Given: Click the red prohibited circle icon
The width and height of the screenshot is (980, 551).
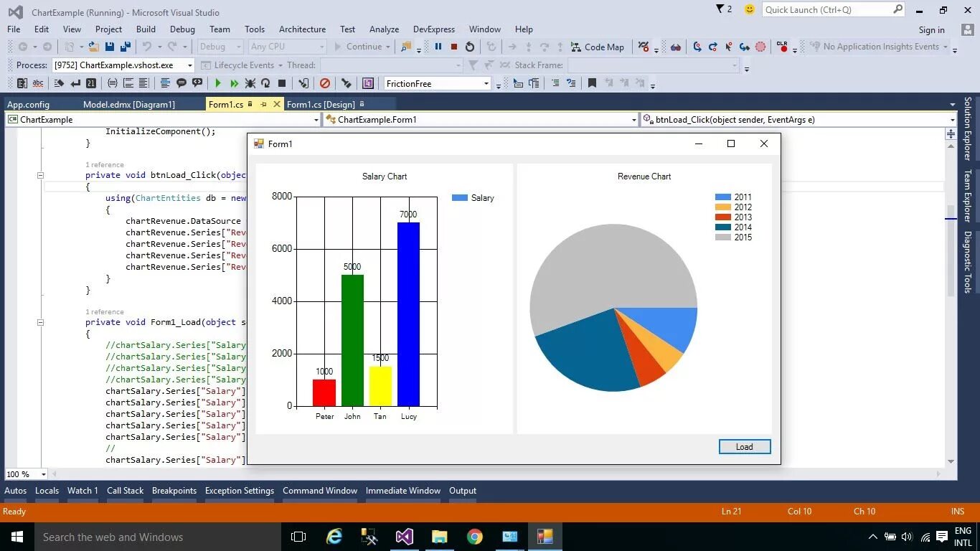Looking at the screenshot, I should (x=325, y=83).
